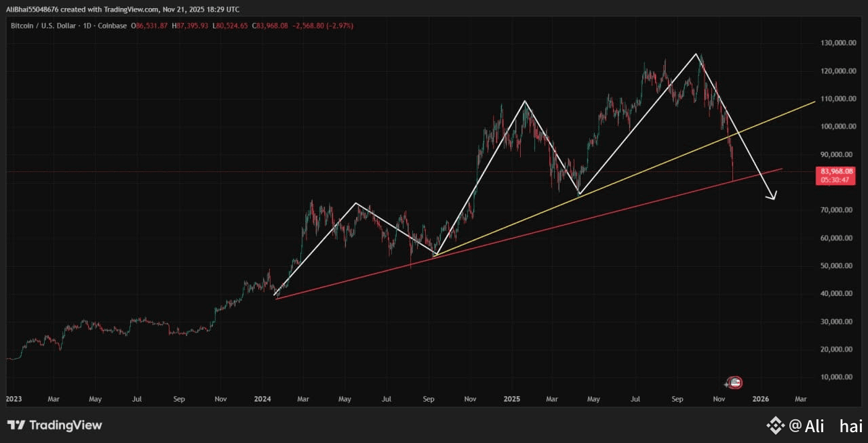The image size is (868, 443).
Task: Click the Jul label between 2024 and 2025
Action: [387, 399]
